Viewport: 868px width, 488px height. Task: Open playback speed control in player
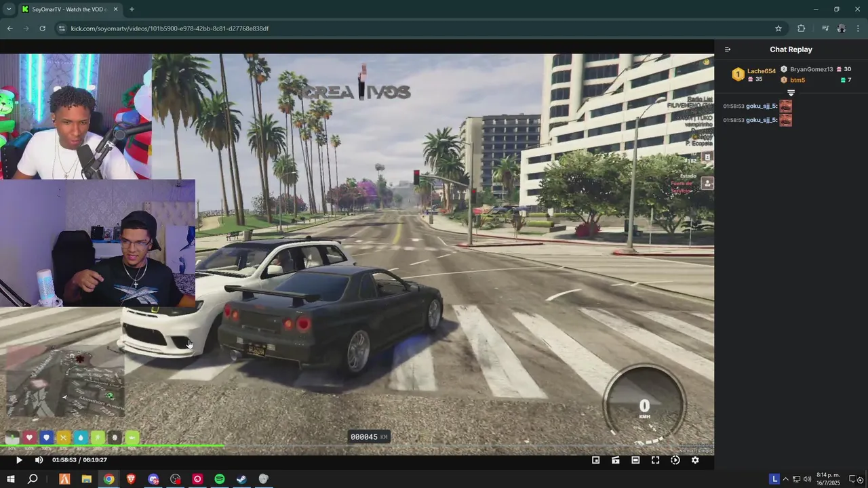tap(675, 460)
